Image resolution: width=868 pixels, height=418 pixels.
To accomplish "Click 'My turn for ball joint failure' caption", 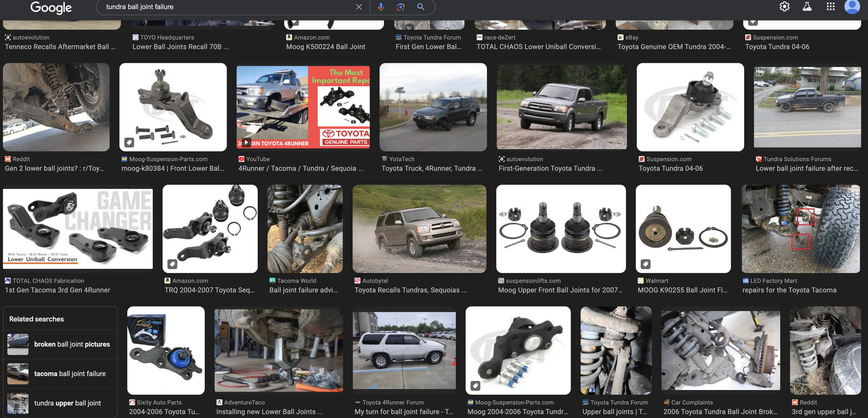I will point(404,412).
